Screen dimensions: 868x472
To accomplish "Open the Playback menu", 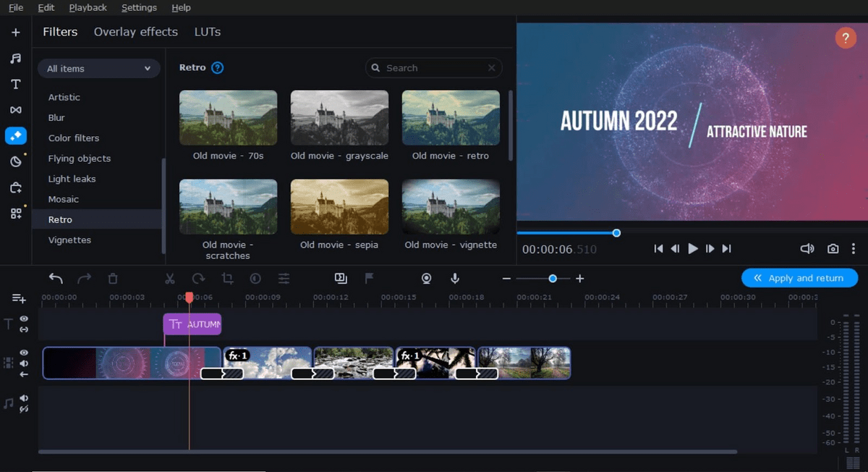I will [x=88, y=7].
